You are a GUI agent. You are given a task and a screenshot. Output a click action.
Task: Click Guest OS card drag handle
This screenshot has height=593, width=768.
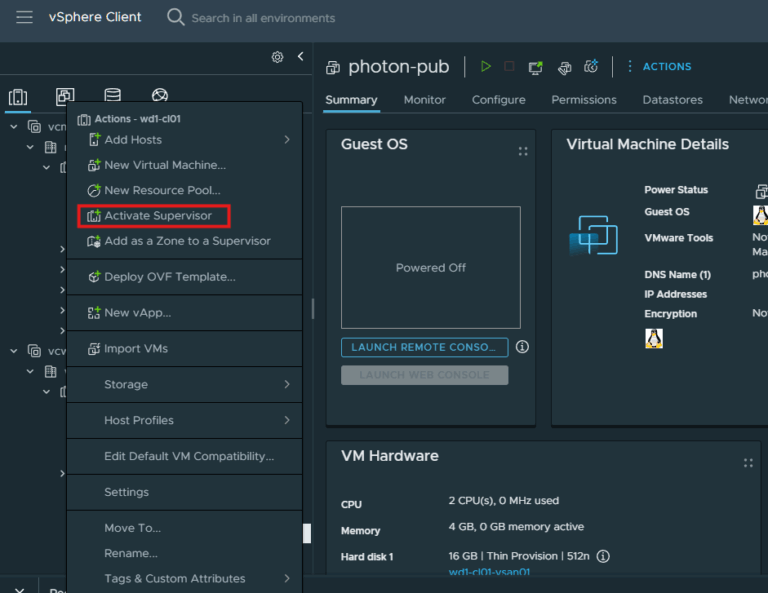click(523, 151)
